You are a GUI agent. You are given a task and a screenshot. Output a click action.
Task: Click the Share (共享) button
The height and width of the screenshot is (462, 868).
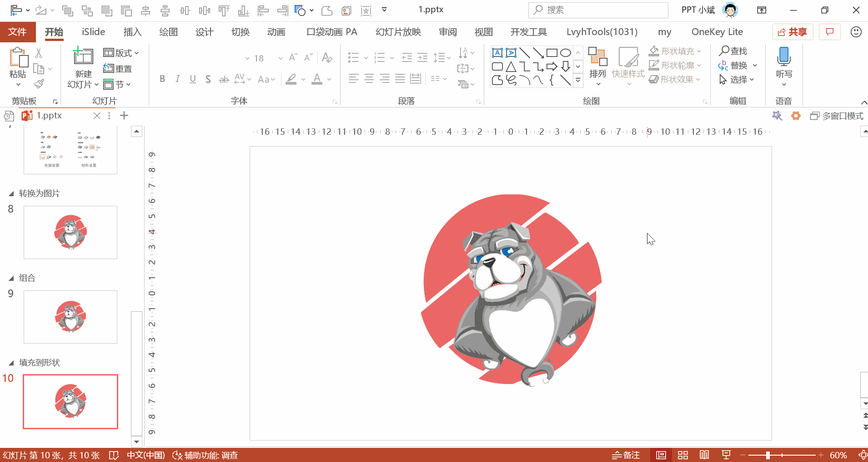[x=793, y=32]
